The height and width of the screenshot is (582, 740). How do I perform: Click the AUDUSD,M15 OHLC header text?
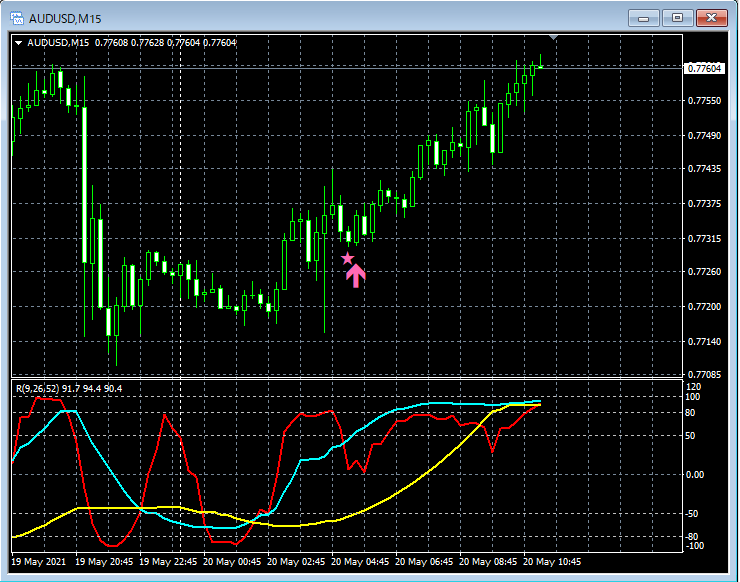132,43
